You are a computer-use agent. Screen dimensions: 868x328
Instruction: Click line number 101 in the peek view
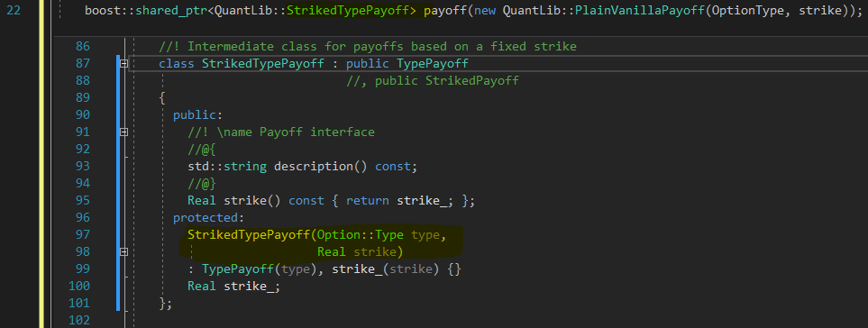[79, 304]
